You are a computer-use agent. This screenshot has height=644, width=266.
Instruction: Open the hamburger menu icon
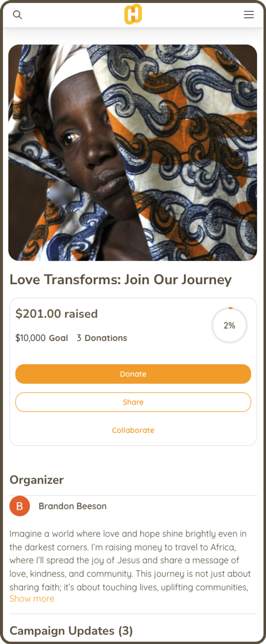click(249, 15)
